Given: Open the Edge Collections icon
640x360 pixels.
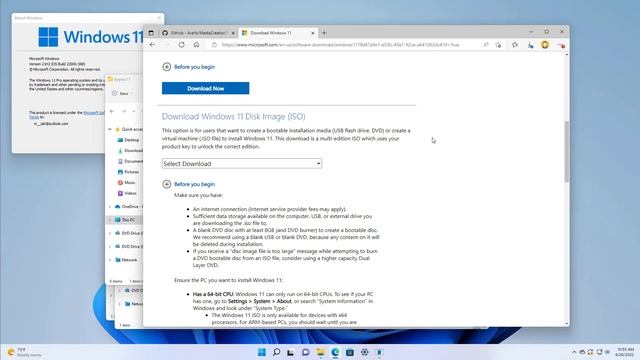Looking at the screenshot, I should pos(530,45).
